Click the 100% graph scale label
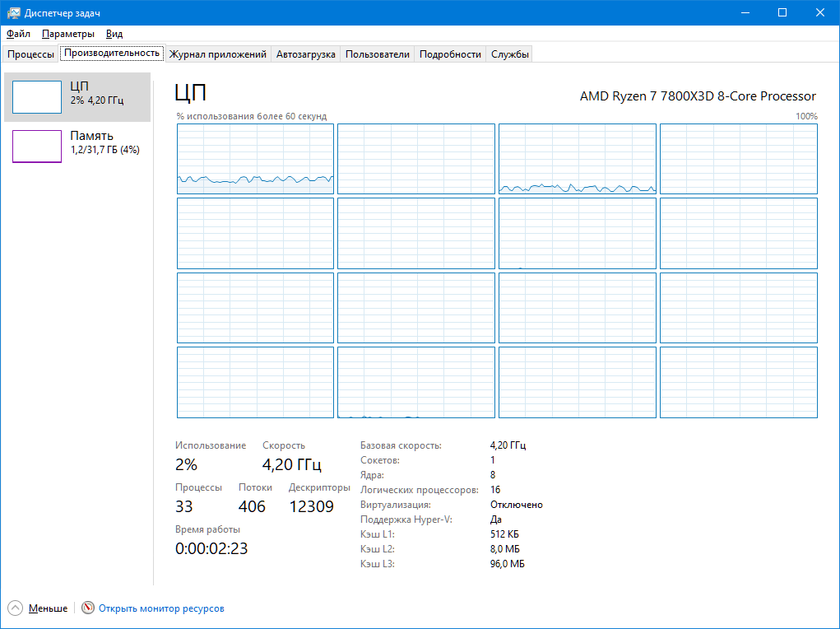Viewport: 840px width, 629px height. tap(806, 116)
